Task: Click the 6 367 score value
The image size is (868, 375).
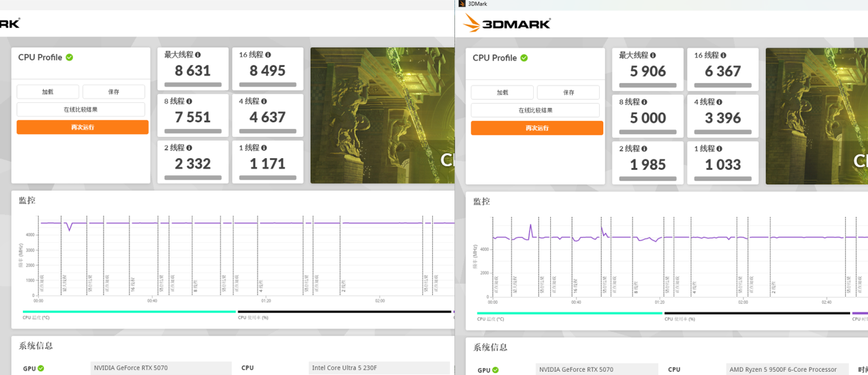Action: click(x=723, y=71)
